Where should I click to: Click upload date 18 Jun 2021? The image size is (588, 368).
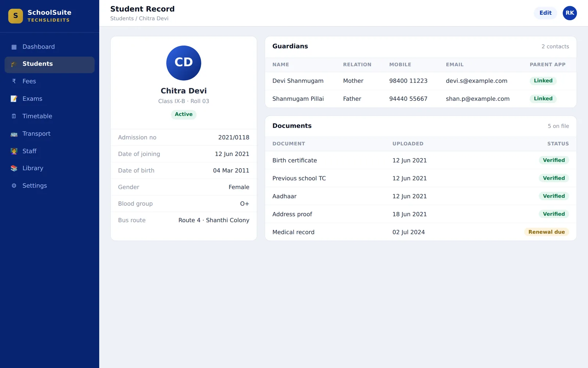[410, 214]
